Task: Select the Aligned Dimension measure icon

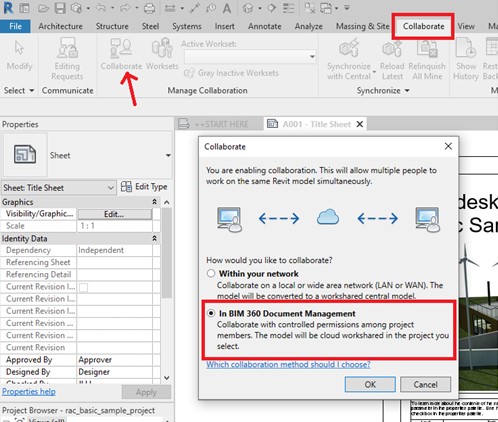Action: pyautogui.click(x=170, y=8)
